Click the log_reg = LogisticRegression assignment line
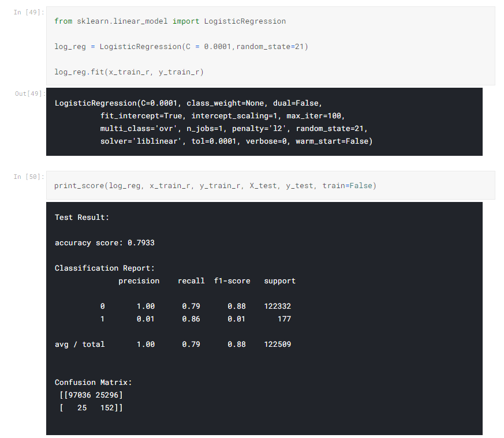 tap(181, 47)
